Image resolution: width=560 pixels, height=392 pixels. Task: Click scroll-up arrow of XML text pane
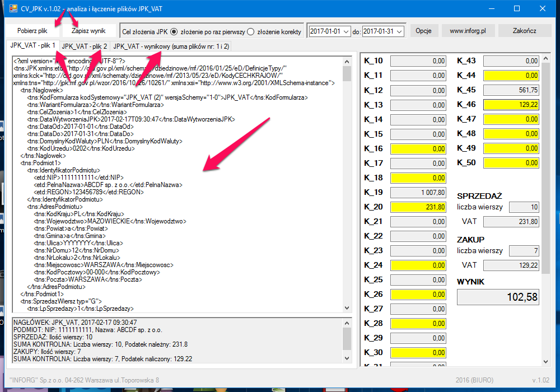coord(347,62)
